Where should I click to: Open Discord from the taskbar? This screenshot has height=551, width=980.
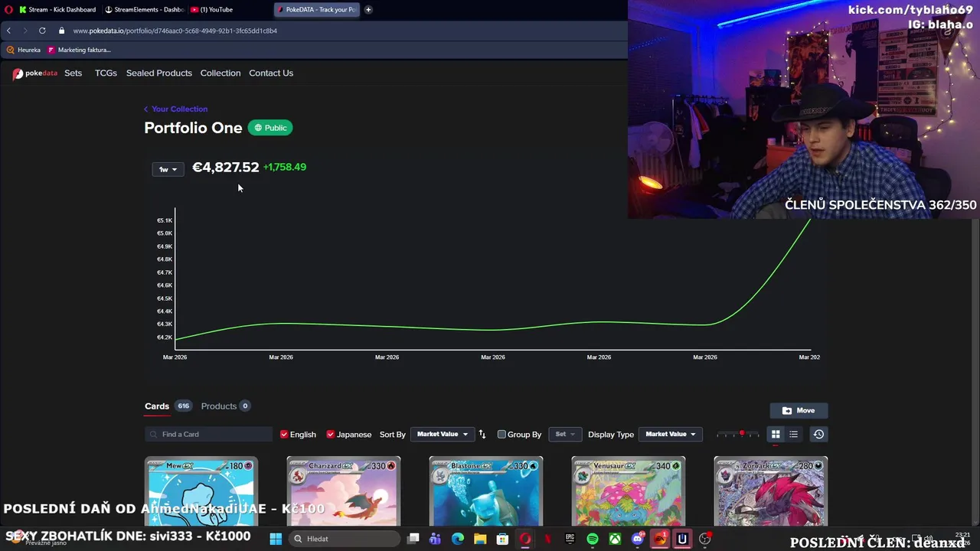[637, 539]
